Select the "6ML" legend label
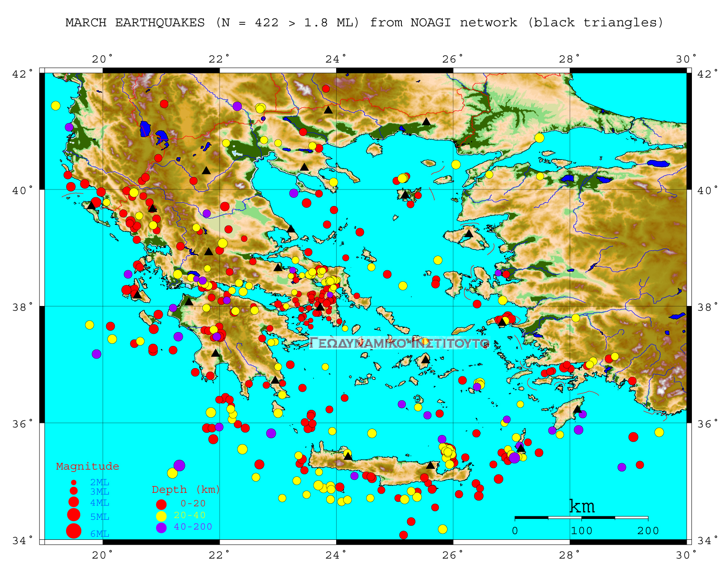This screenshot has width=728, height=575. click(x=100, y=534)
